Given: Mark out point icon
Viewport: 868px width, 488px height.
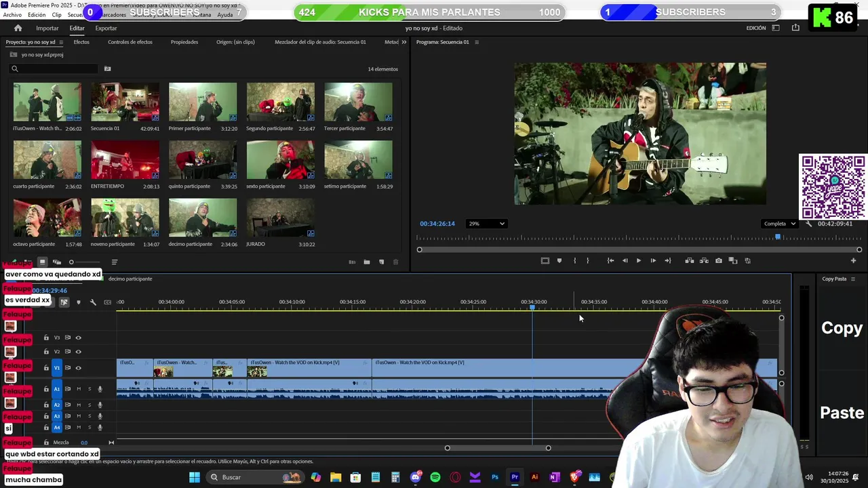Looking at the screenshot, I should (588, 260).
